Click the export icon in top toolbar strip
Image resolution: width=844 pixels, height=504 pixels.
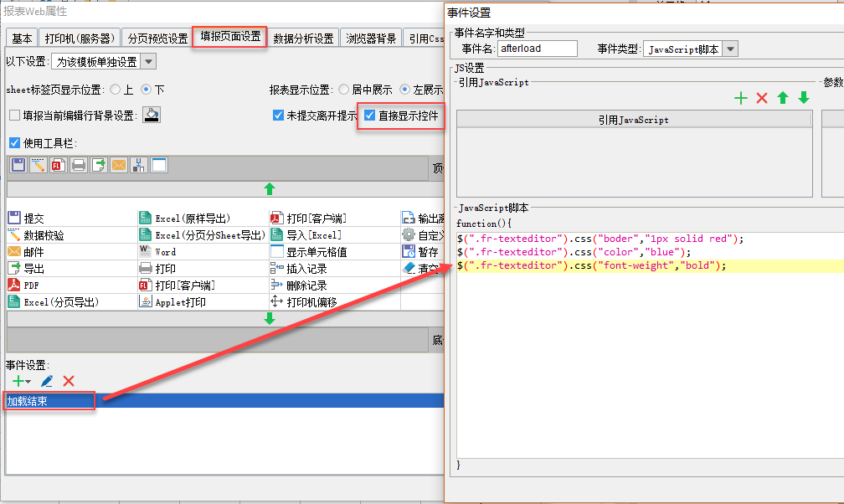[x=99, y=165]
